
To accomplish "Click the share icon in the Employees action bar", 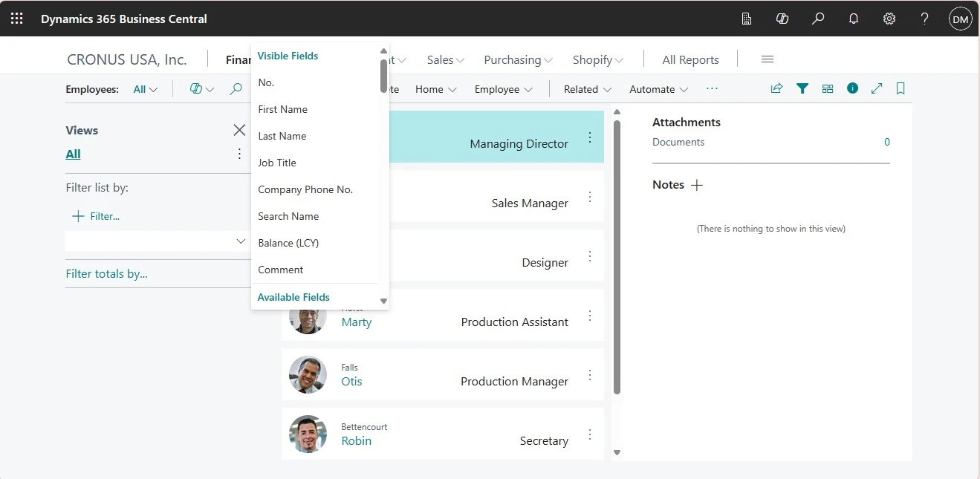I will (x=776, y=88).
